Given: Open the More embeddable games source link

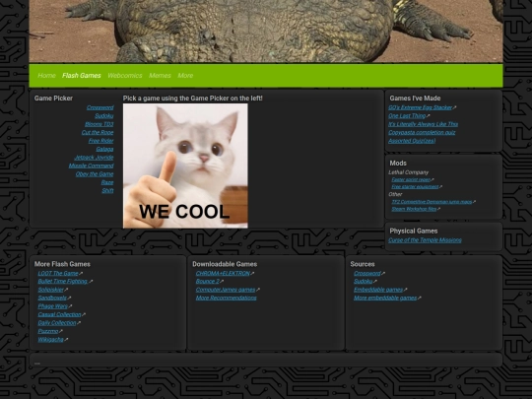Looking at the screenshot, I should pos(385,298).
